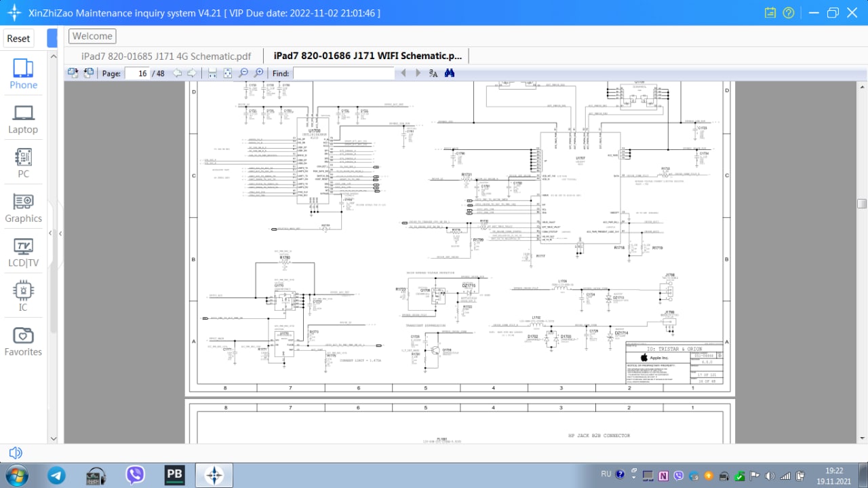Open Telegram from the taskbar
The height and width of the screenshot is (488, 868).
pyautogui.click(x=57, y=475)
